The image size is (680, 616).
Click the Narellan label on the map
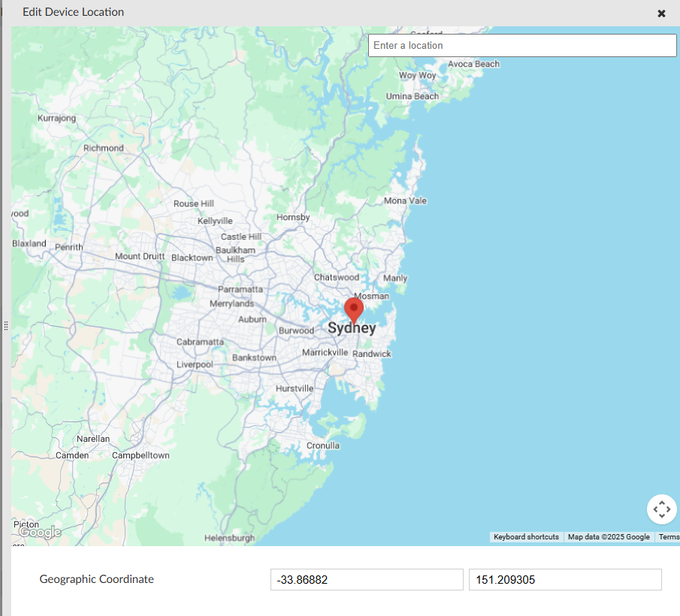(93, 439)
